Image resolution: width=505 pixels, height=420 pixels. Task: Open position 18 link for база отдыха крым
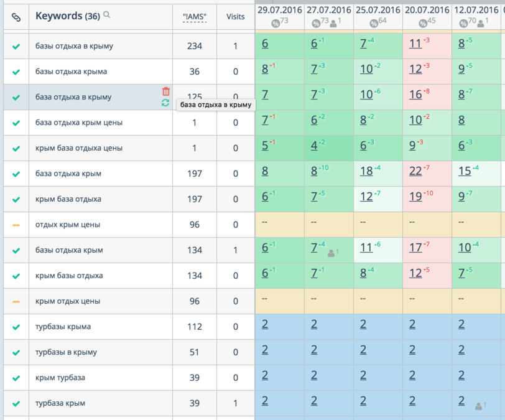coord(366,171)
